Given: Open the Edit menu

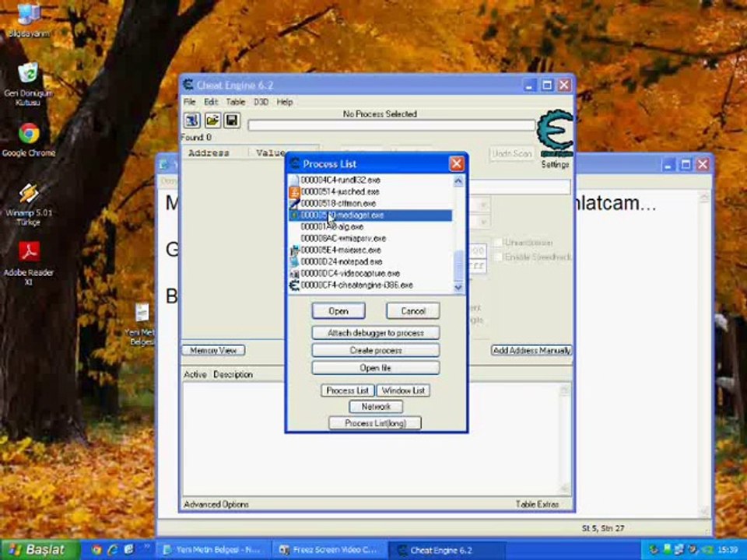Looking at the screenshot, I should 211,102.
